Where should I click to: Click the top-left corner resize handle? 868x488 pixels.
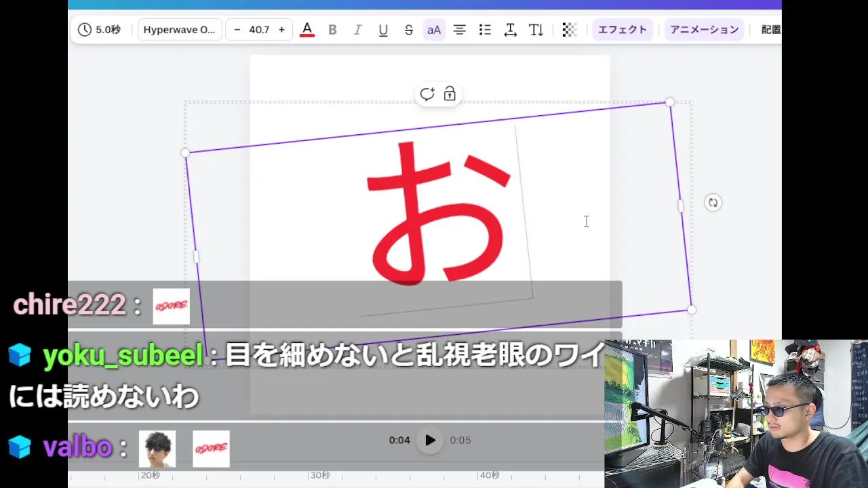point(186,153)
